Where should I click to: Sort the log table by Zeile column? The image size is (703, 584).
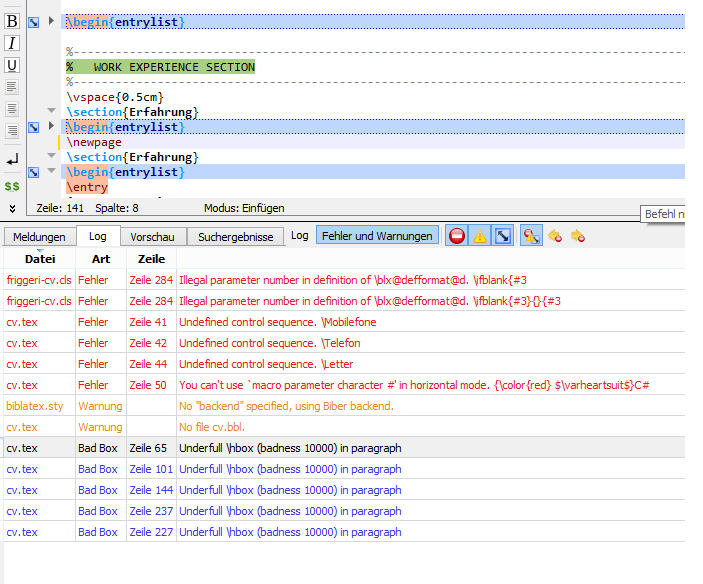151,259
